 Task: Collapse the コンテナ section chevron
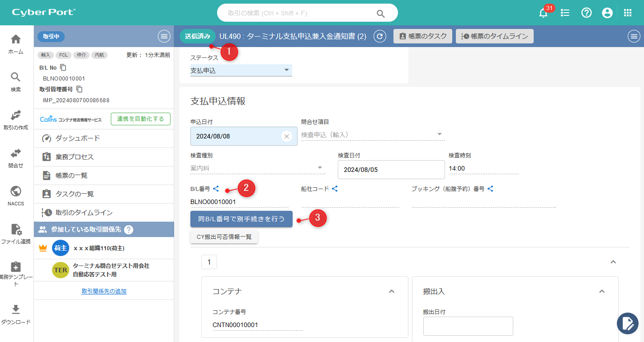coord(392,291)
